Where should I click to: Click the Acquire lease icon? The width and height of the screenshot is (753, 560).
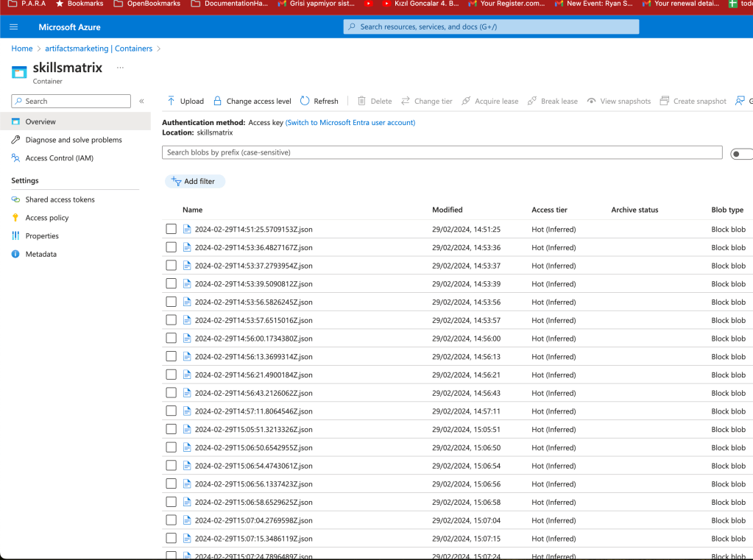(466, 101)
